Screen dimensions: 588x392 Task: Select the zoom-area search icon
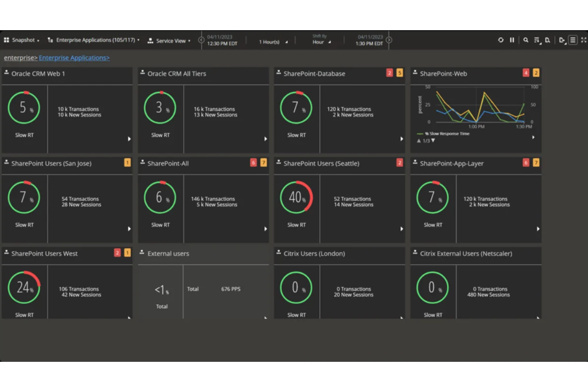tap(547, 40)
